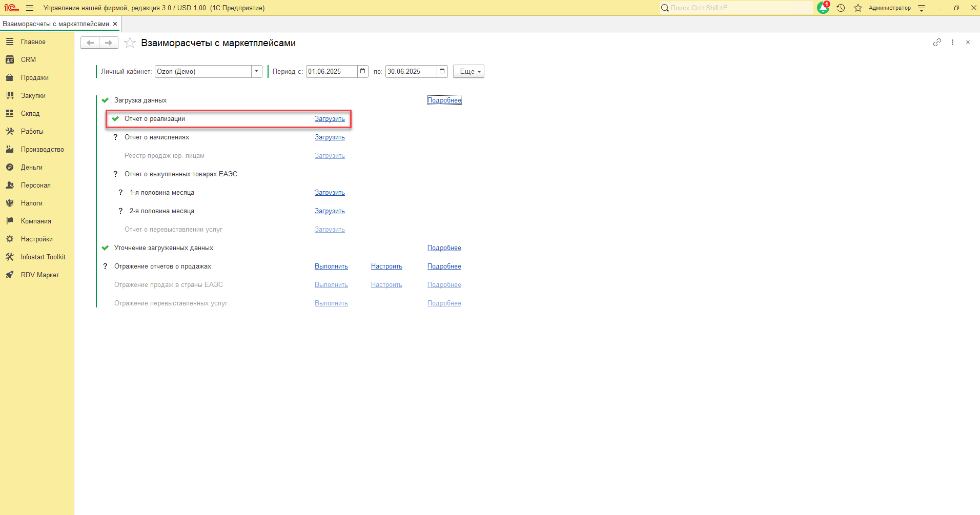This screenshot has width=980, height=515.
Task: Close the form with the X icon
Action: pos(968,43)
